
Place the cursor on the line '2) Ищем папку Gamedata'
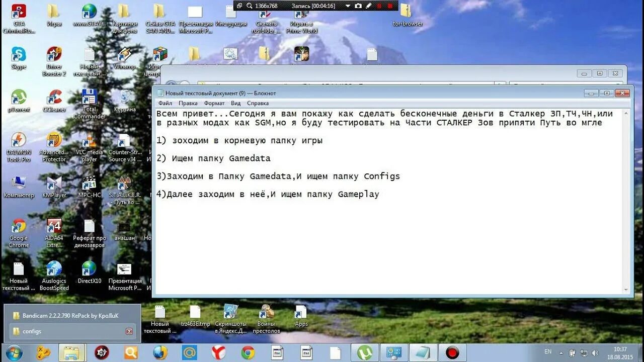[213, 158]
